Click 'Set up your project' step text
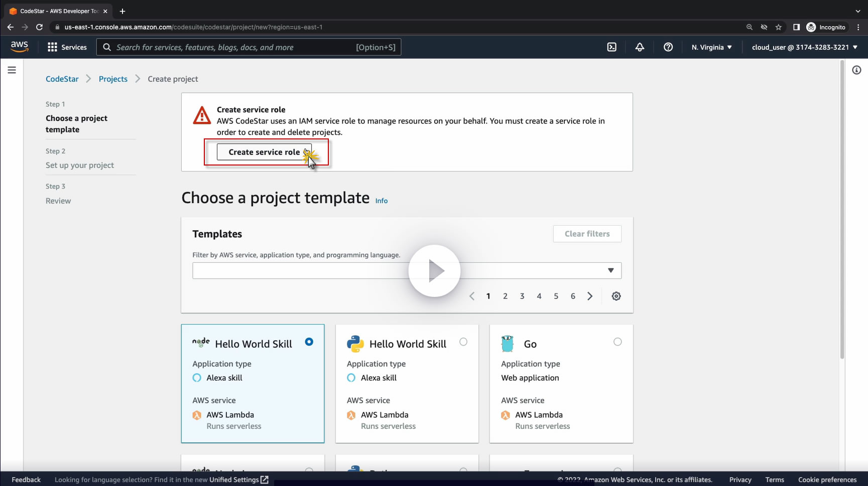The image size is (868, 486). tap(80, 165)
